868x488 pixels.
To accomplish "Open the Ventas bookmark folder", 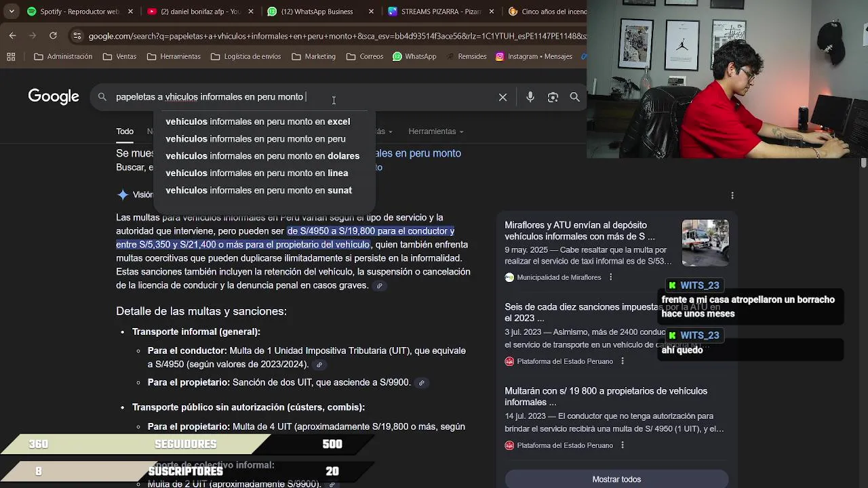I will click(x=119, y=56).
